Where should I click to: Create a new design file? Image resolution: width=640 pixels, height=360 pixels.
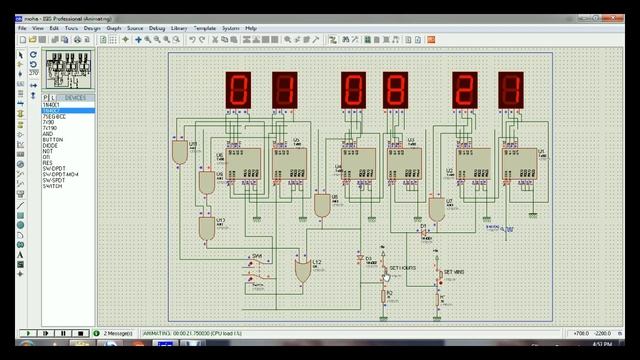click(x=23, y=40)
